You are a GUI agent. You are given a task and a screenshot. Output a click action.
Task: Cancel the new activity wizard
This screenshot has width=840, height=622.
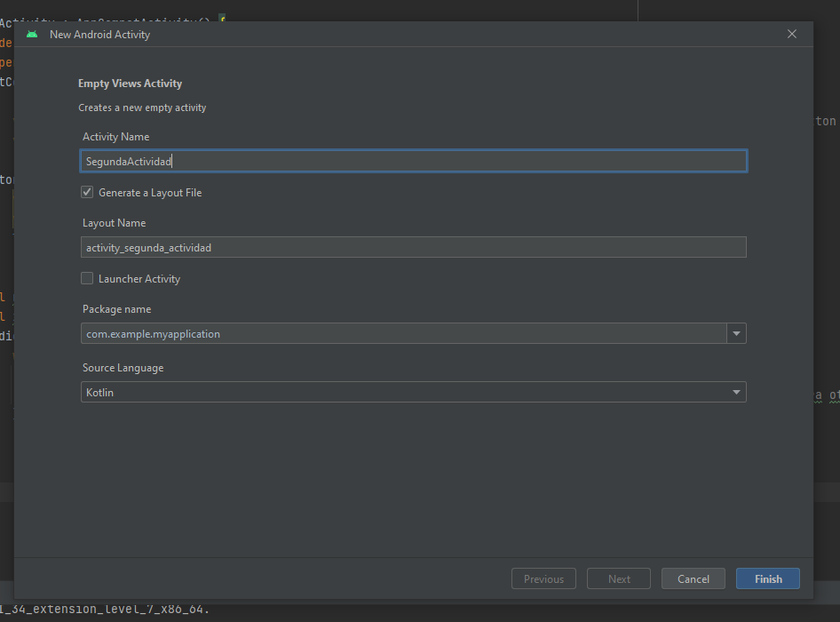(x=693, y=578)
